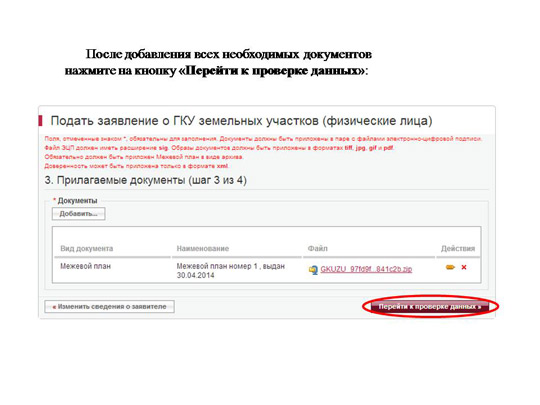Image resolution: width=540 pixels, height=405 pixels.
Task: Click the "Вид документа" column header
Action: pyautogui.click(x=86, y=248)
